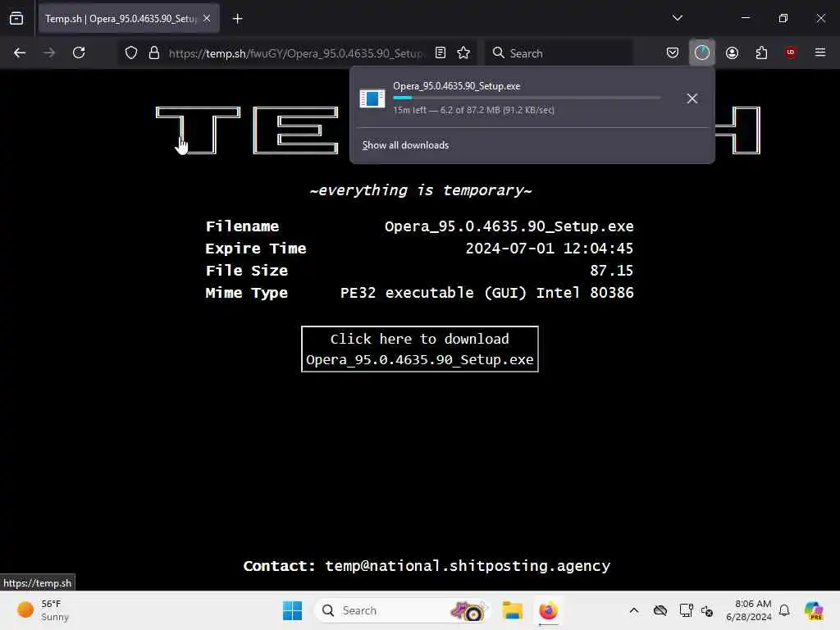Open Firefox View recent browsing icon
This screenshot has height=630, width=840.
[x=16, y=19]
